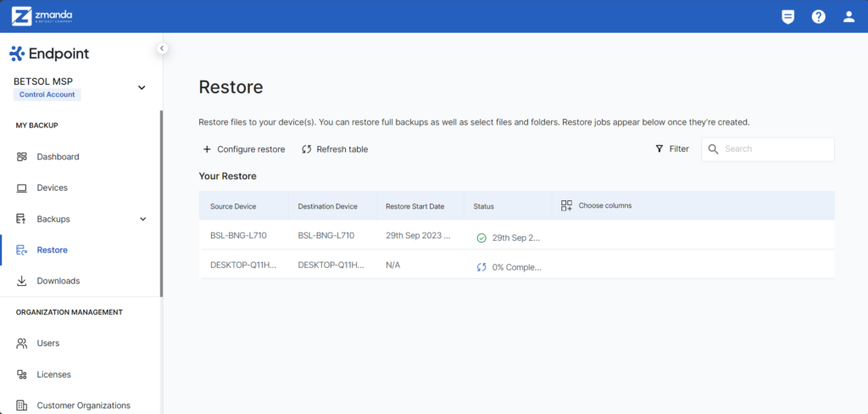
Task: Open the user profile icon
Action: [x=849, y=17]
